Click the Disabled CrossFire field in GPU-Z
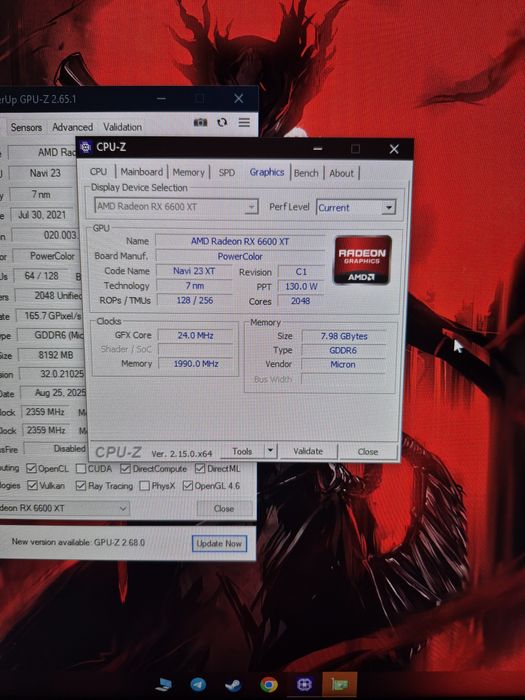525x700 pixels. click(54, 449)
